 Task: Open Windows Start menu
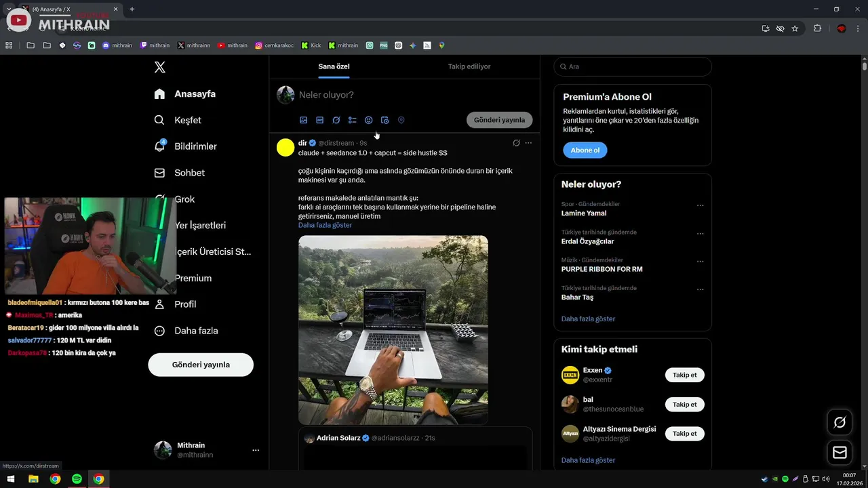point(11,479)
